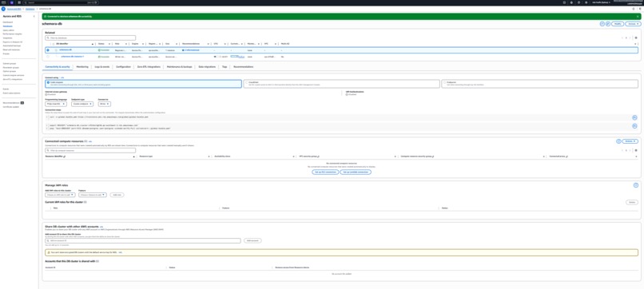Viewport: 644px width, 289px height.
Task: Copy the curl global-bundle.pem command
Action: [634, 117]
